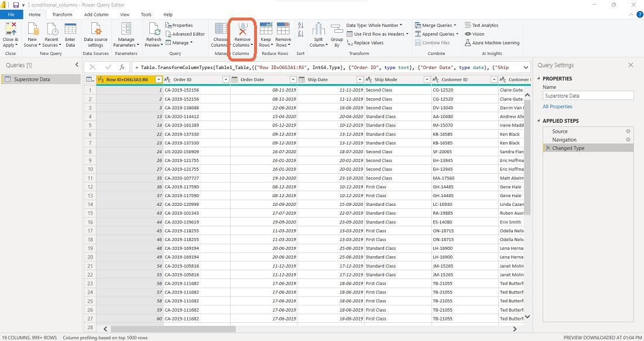Viewport: 644px width, 341px height.
Task: Collapse the ribbon with chevron
Action: [x=632, y=15]
